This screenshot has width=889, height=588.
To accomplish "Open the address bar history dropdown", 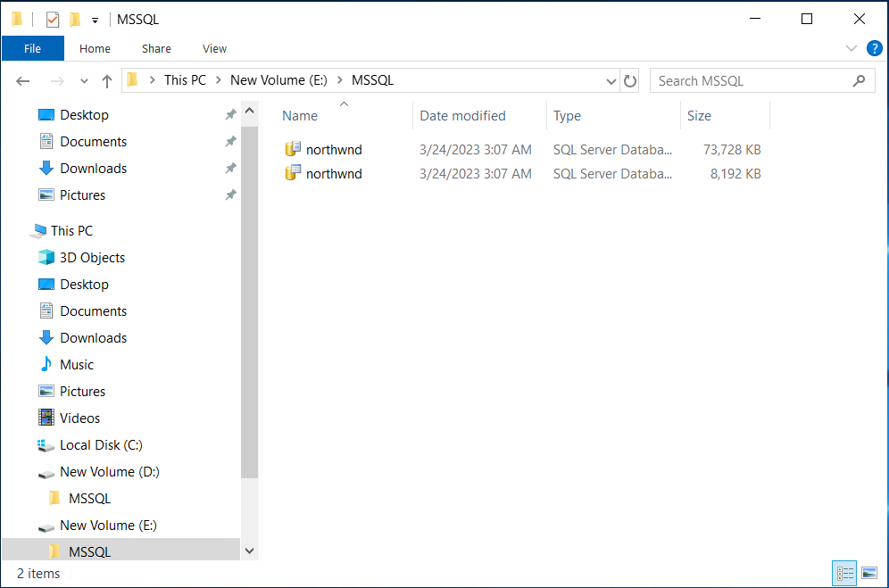I will point(611,80).
